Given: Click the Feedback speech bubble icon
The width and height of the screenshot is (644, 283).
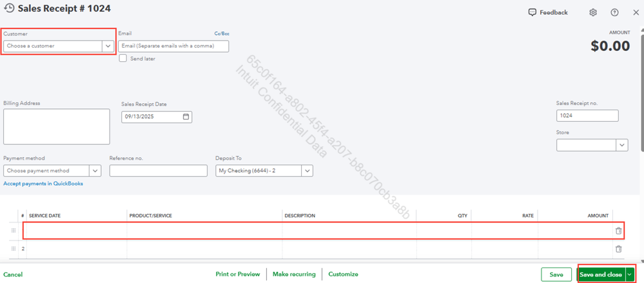Looking at the screenshot, I should coord(532,12).
